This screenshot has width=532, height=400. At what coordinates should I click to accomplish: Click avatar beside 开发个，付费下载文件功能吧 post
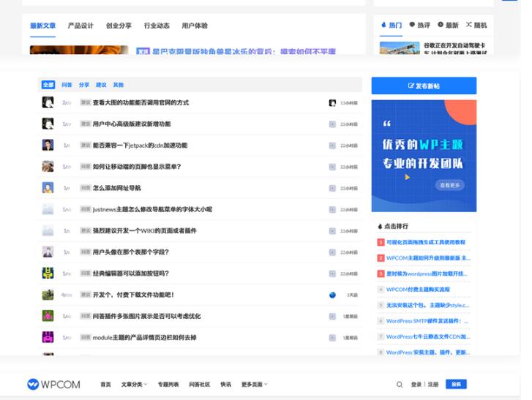pyautogui.click(x=48, y=295)
